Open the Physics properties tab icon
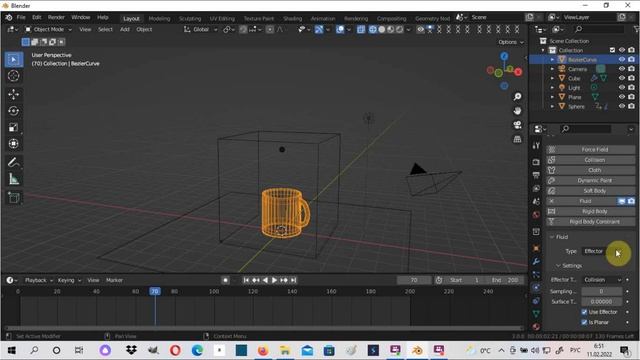Screen dimensions: 640x360 [x=536, y=287]
